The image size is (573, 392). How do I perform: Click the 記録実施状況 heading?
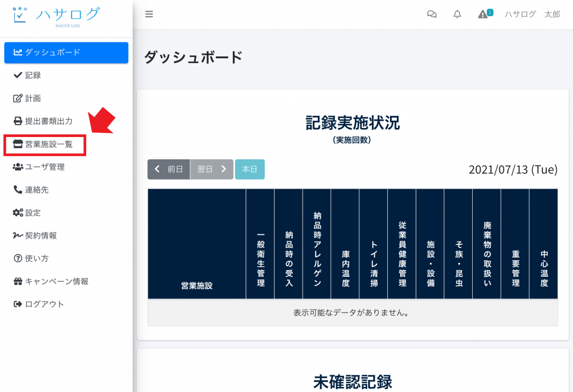click(353, 123)
